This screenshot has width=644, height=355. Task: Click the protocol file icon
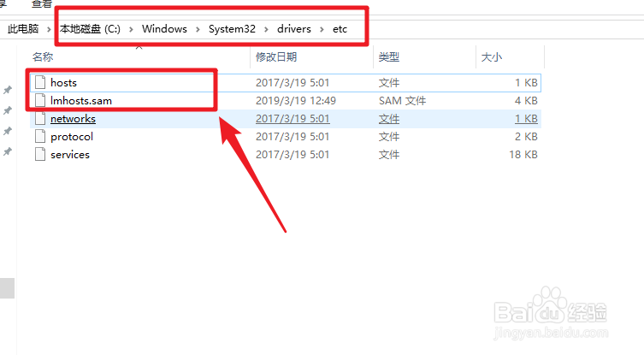[x=38, y=137]
